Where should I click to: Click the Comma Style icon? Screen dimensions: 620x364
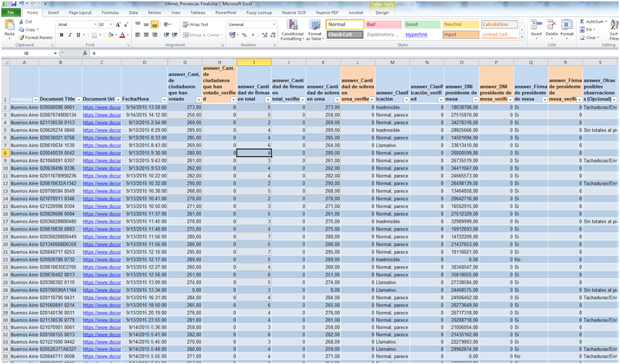click(x=253, y=35)
